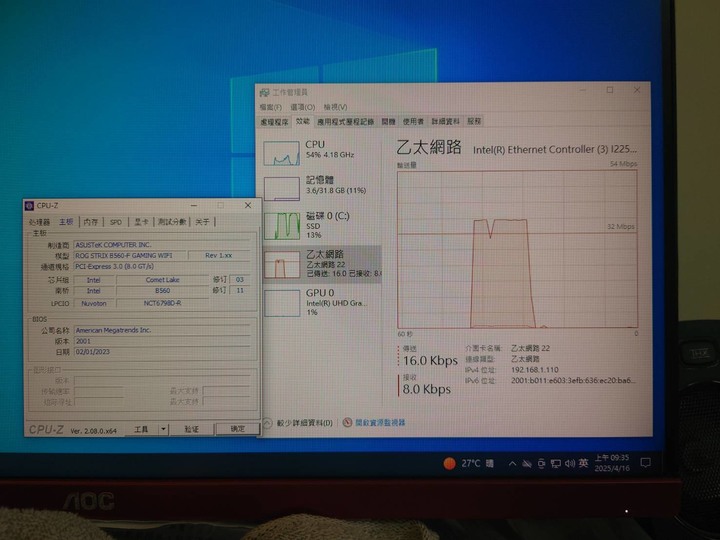Click the 工具 button in CPU-Z

pos(141,429)
